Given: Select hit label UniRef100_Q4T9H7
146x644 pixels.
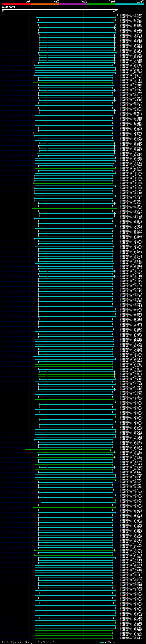Looking at the screenshot, I should tap(131, 618).
